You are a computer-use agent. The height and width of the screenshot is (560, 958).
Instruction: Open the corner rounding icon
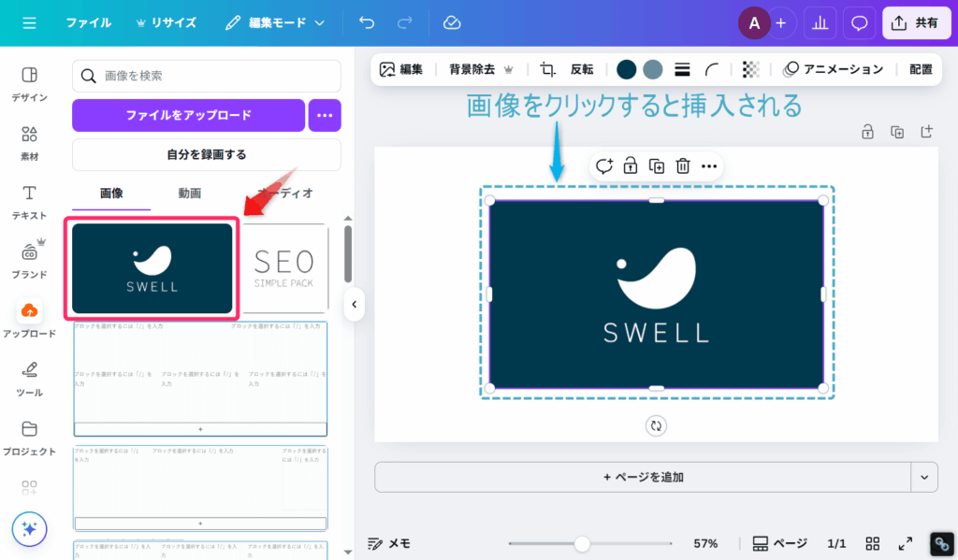[x=712, y=69]
